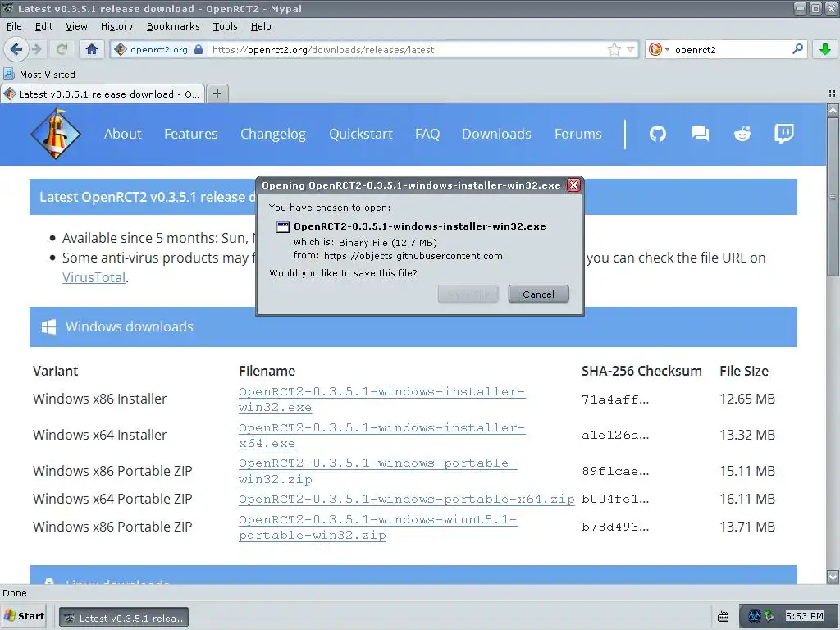
Task: Download OpenRCT2-0.3.5.1-windows-portable-x64.zip link
Action: pyautogui.click(x=407, y=500)
